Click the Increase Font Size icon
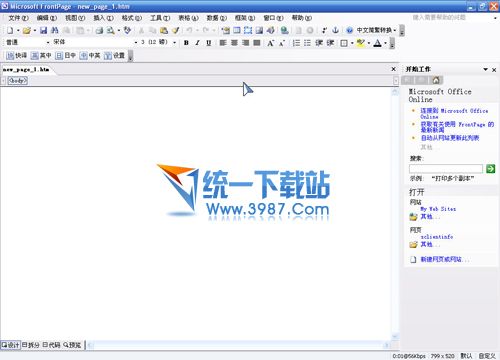Screen dimensions: 500x360 pos(271,43)
